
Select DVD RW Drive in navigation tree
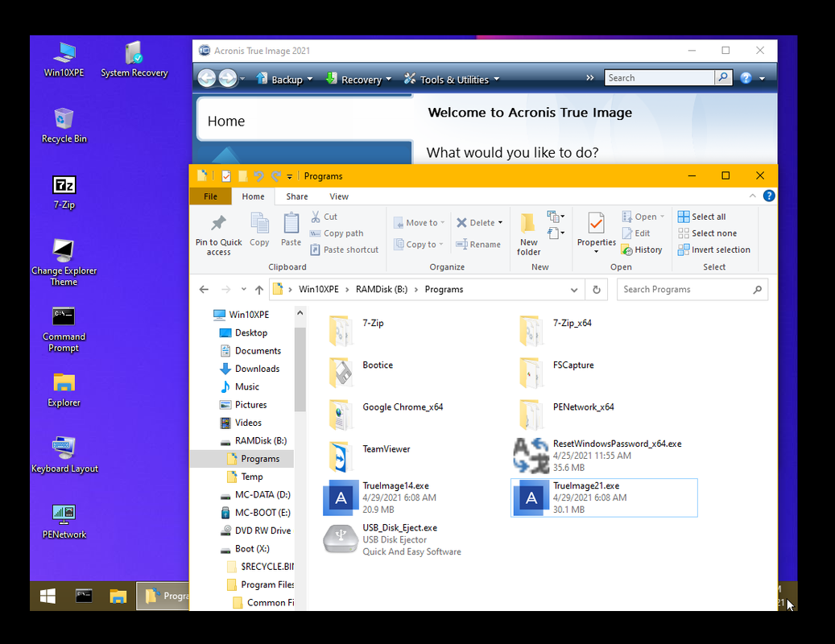(255, 530)
